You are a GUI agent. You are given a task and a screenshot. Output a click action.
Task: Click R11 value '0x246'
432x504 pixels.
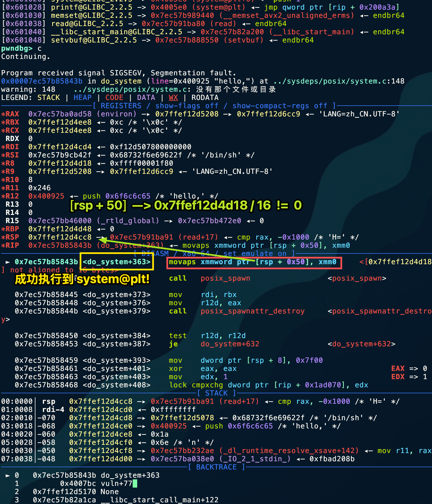pyautogui.click(x=39, y=188)
